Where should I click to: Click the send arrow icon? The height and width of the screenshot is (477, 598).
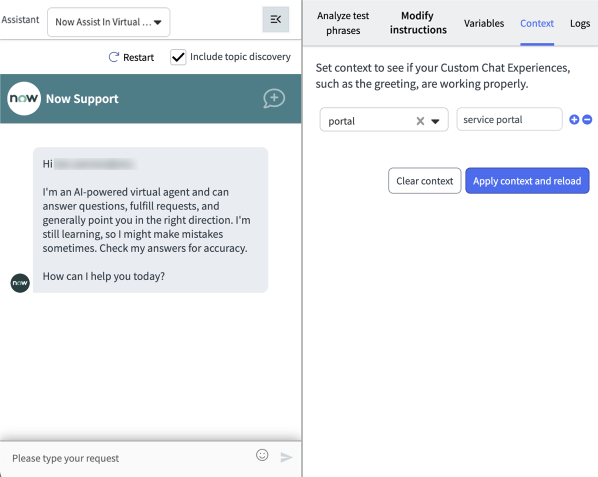[286, 457]
